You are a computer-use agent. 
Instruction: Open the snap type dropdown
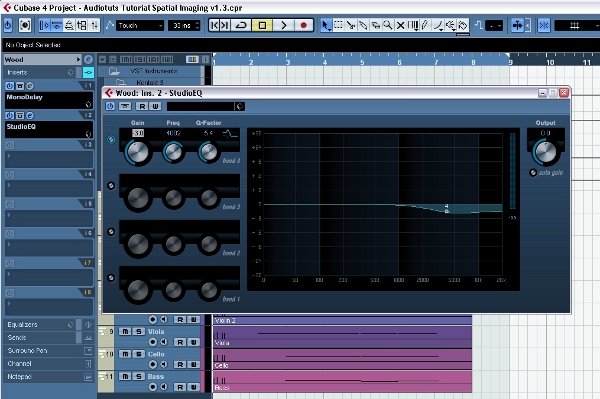pyautogui.click(x=494, y=26)
